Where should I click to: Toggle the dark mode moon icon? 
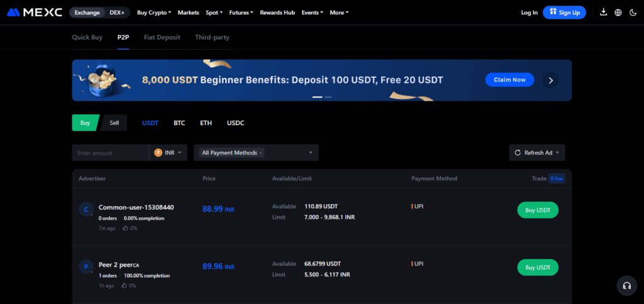point(633,13)
